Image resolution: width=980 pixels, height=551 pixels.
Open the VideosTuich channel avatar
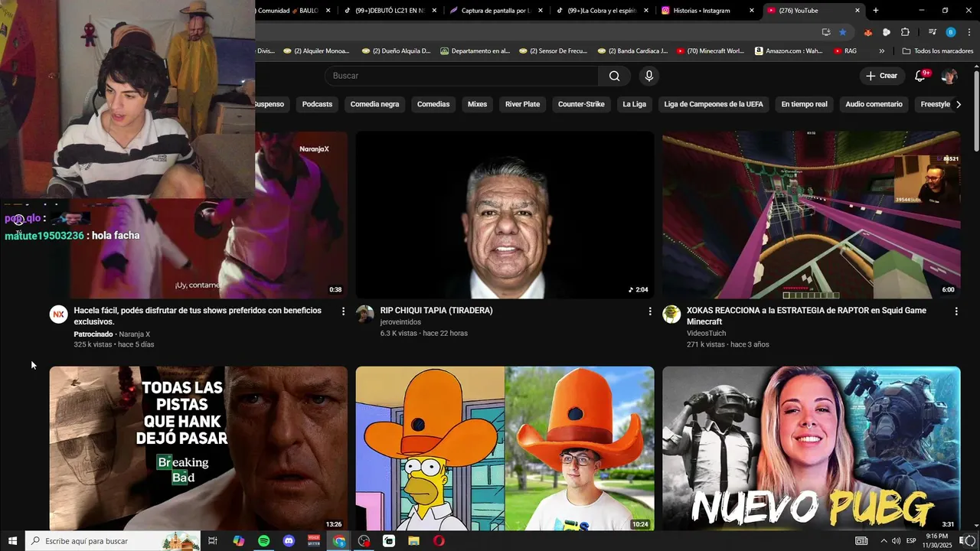671,315
